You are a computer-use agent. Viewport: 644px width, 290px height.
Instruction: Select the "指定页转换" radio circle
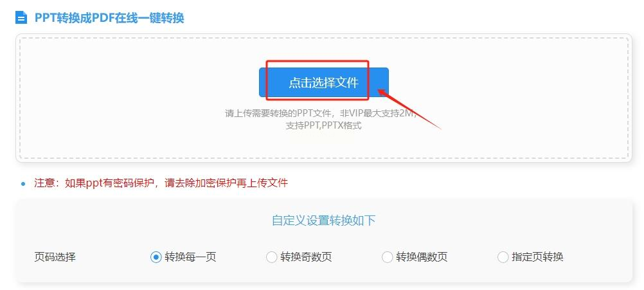[503, 258]
